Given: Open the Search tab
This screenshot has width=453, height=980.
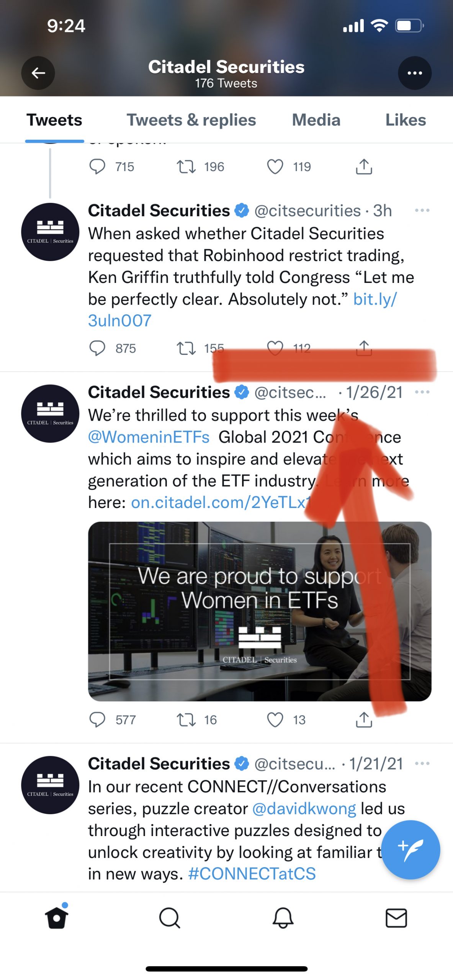Looking at the screenshot, I should 169,918.
